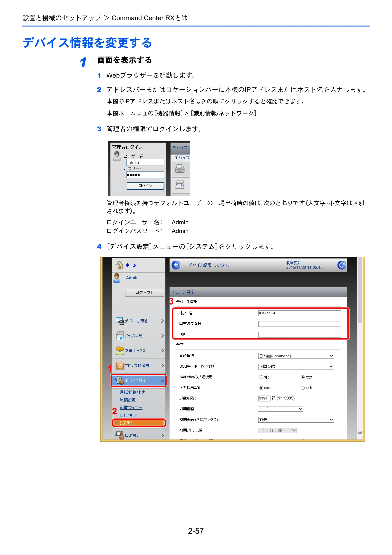Click the ログアウト button
Image resolution: width=392 pixels, height=555 pixels.
point(145,292)
